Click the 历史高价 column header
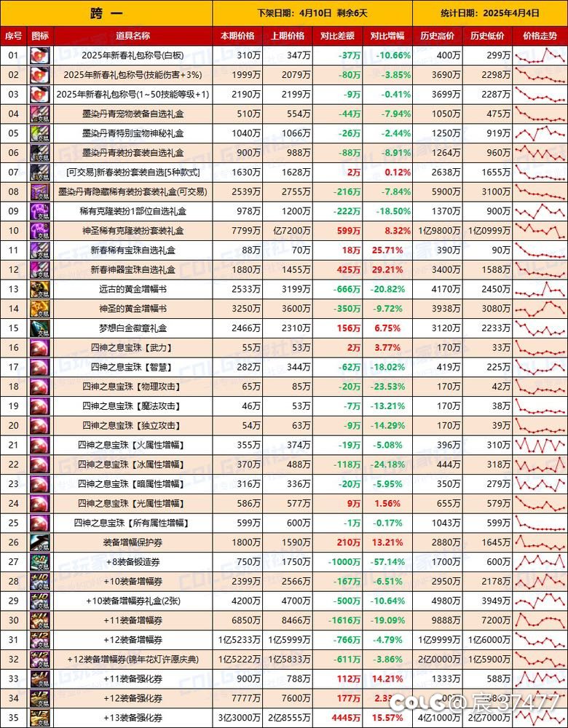 tap(438, 36)
